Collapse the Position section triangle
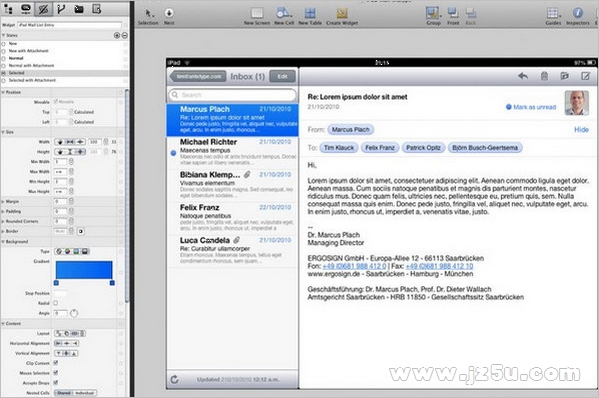Viewport: 599px width, 398px height. tap(3, 92)
